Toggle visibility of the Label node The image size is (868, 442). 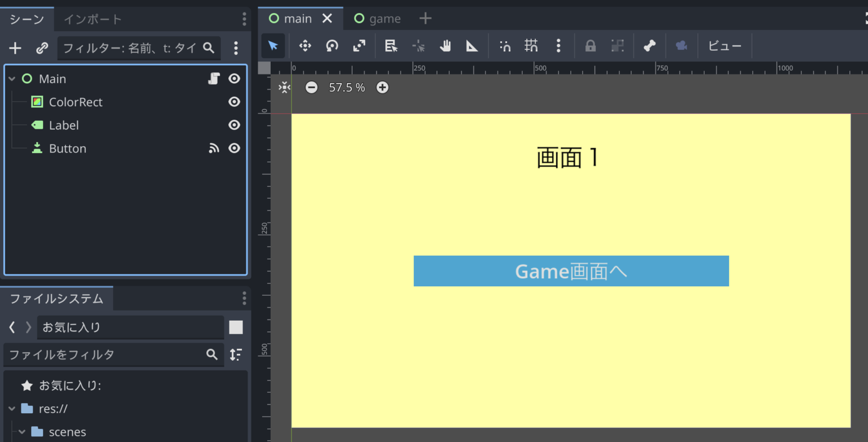(234, 125)
